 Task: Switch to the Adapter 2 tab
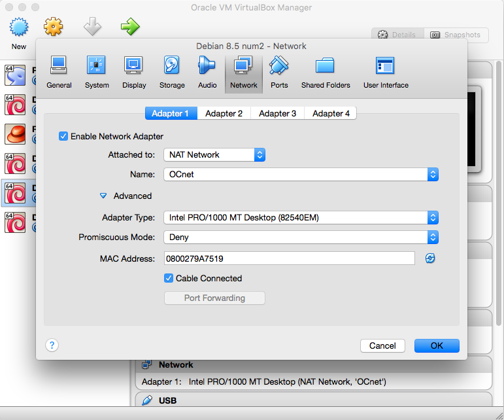(224, 113)
